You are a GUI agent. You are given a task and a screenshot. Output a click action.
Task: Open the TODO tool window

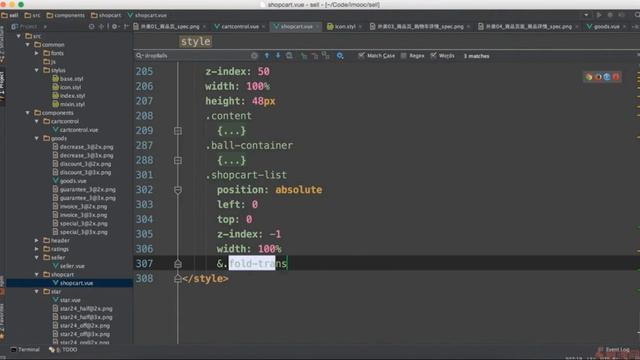pyautogui.click(x=63, y=350)
